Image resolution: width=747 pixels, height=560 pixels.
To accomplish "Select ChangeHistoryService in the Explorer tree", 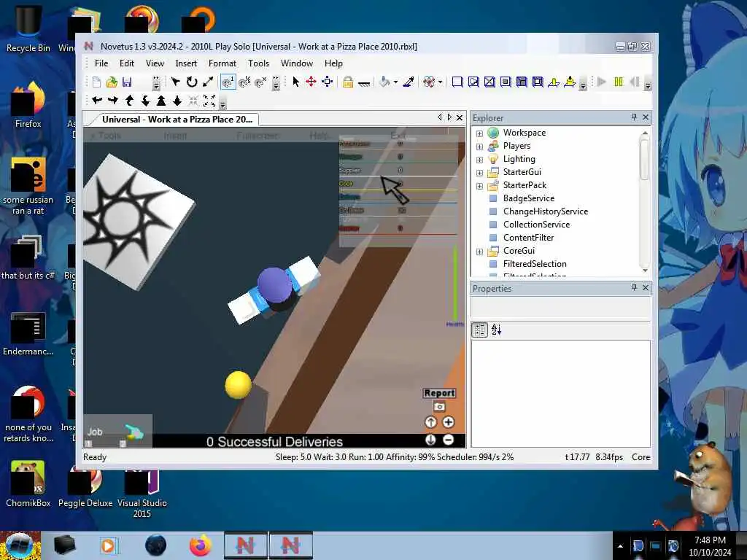I will click(x=546, y=211).
